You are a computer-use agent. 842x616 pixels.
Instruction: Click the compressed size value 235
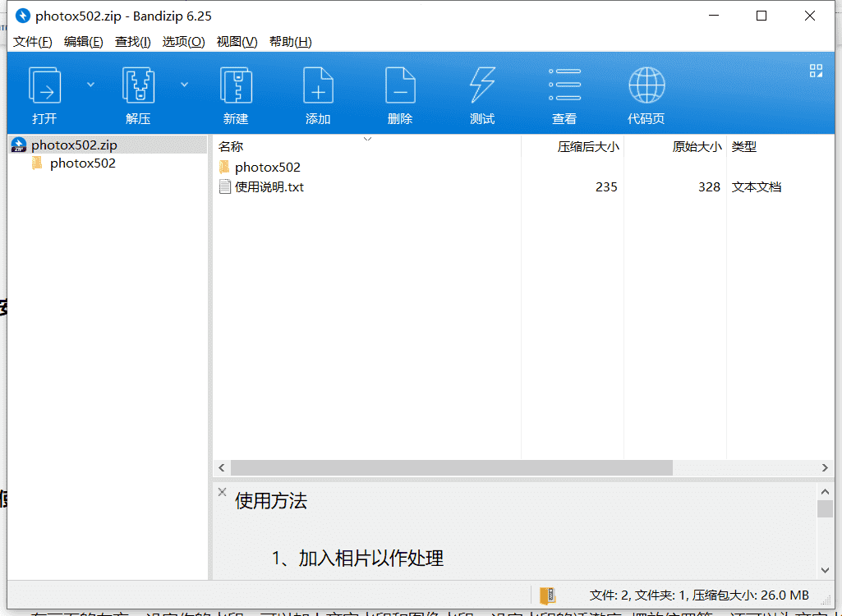tap(606, 187)
